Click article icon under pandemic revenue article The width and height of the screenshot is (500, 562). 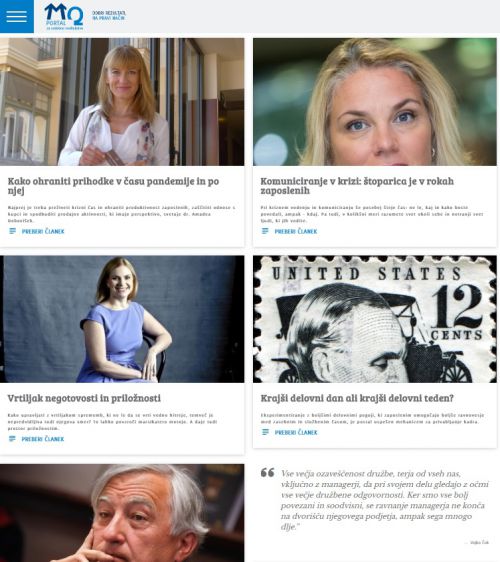coord(13,231)
